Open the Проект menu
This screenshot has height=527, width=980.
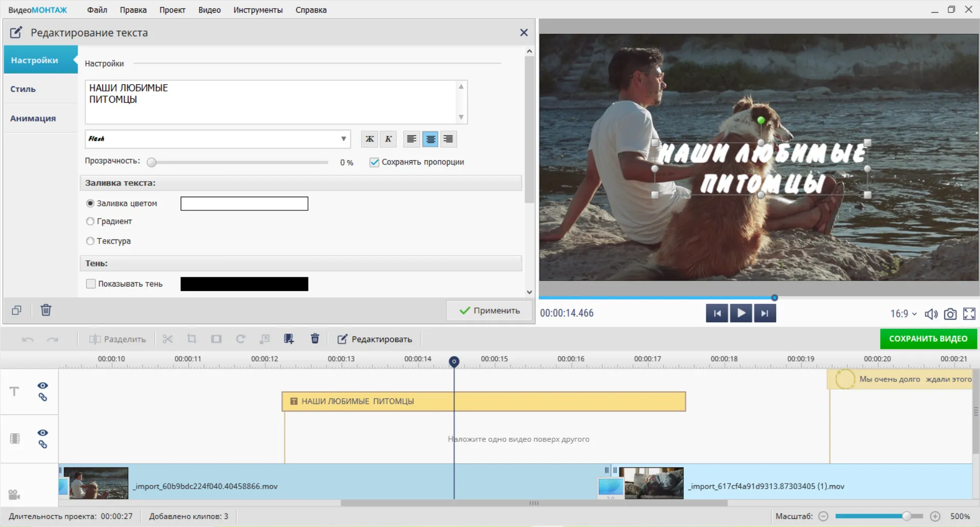(x=172, y=10)
